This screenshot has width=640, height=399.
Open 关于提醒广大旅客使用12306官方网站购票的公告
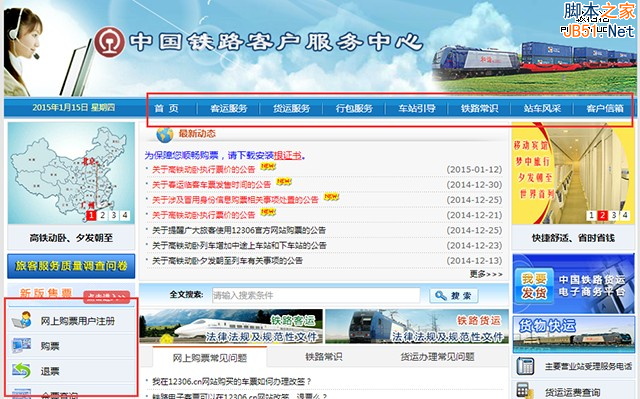239,230
